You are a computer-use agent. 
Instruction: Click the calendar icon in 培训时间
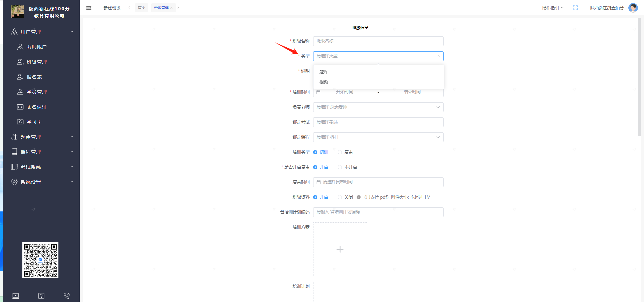318,92
